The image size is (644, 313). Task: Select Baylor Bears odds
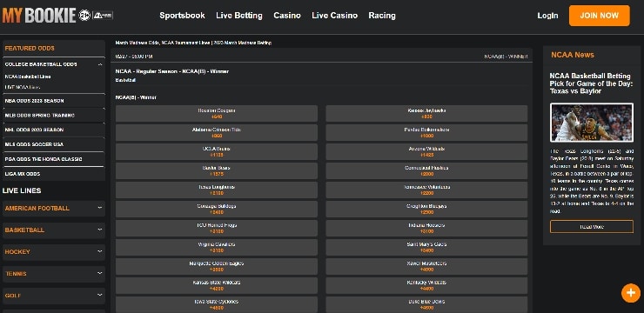click(217, 171)
